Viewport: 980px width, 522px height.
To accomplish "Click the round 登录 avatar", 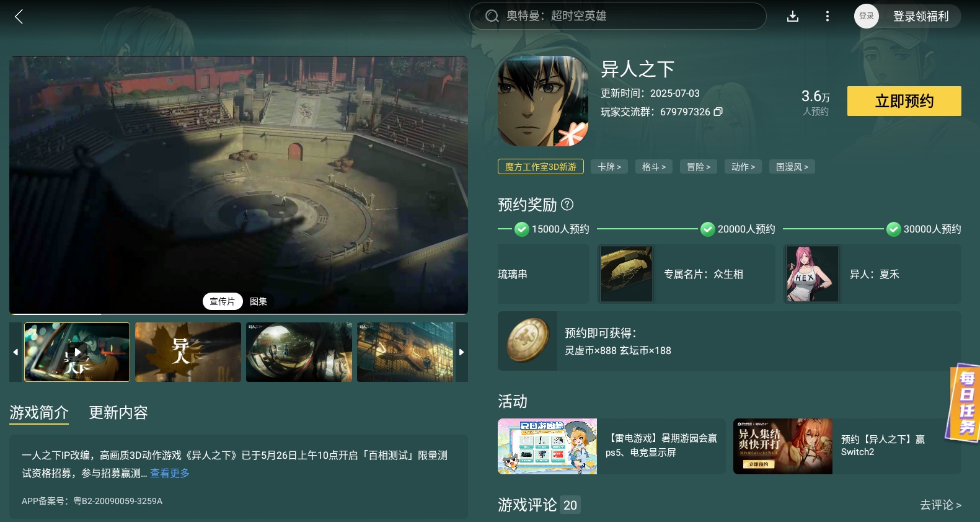I will pos(866,16).
